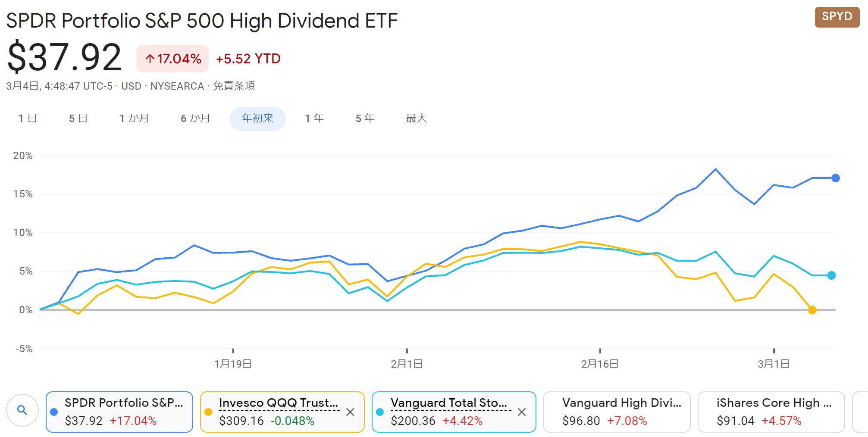The image size is (868, 437).
Task: Open the 免責条項 disclaimer link
Action: pos(234,86)
